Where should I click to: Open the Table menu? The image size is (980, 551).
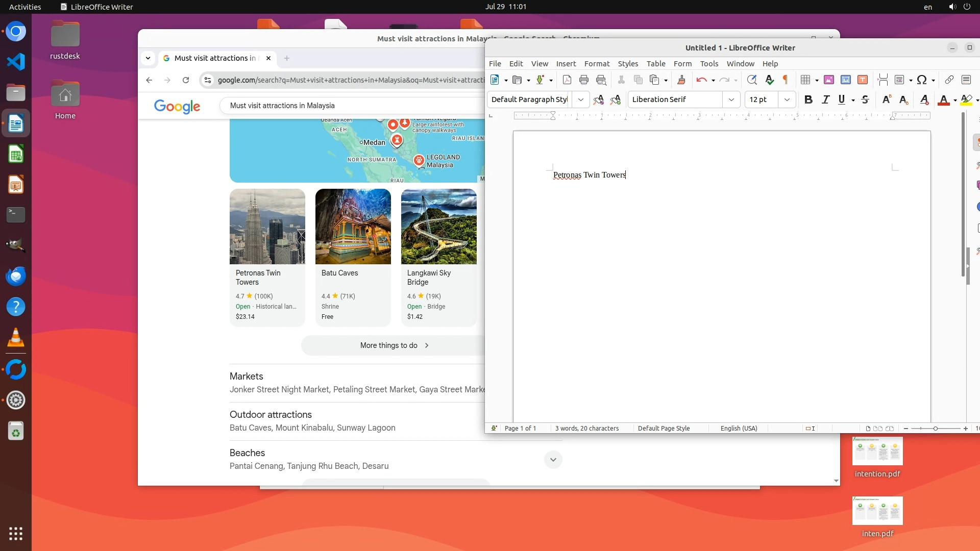[655, 64]
